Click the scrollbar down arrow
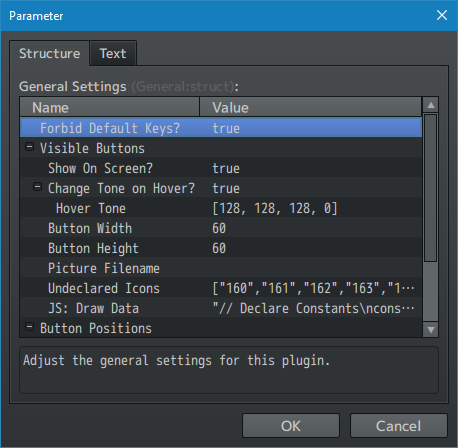This screenshot has height=448, width=458. (431, 330)
